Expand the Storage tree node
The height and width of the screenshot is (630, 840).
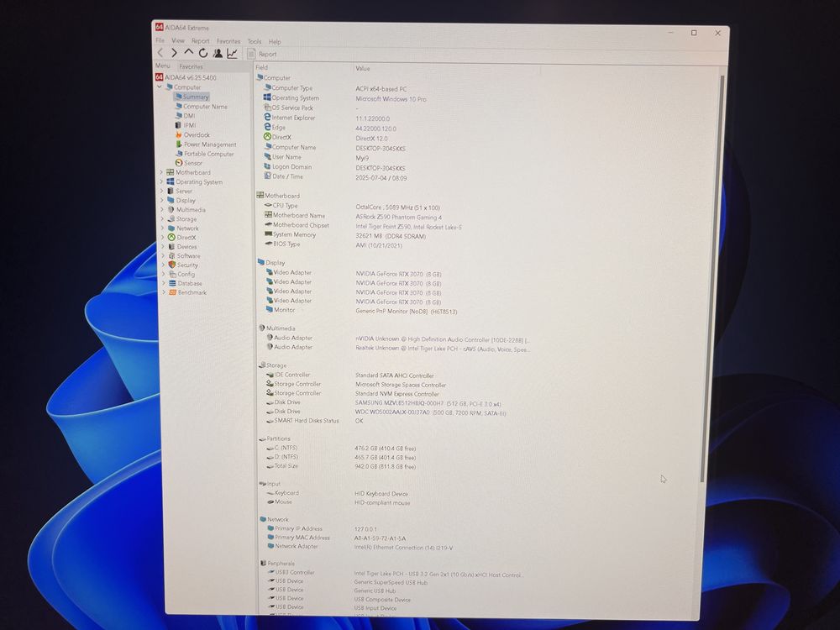[162, 218]
